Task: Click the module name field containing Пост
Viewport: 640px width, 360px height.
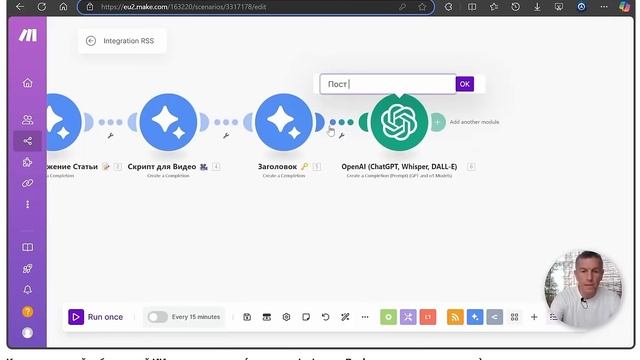Action: coord(387,84)
